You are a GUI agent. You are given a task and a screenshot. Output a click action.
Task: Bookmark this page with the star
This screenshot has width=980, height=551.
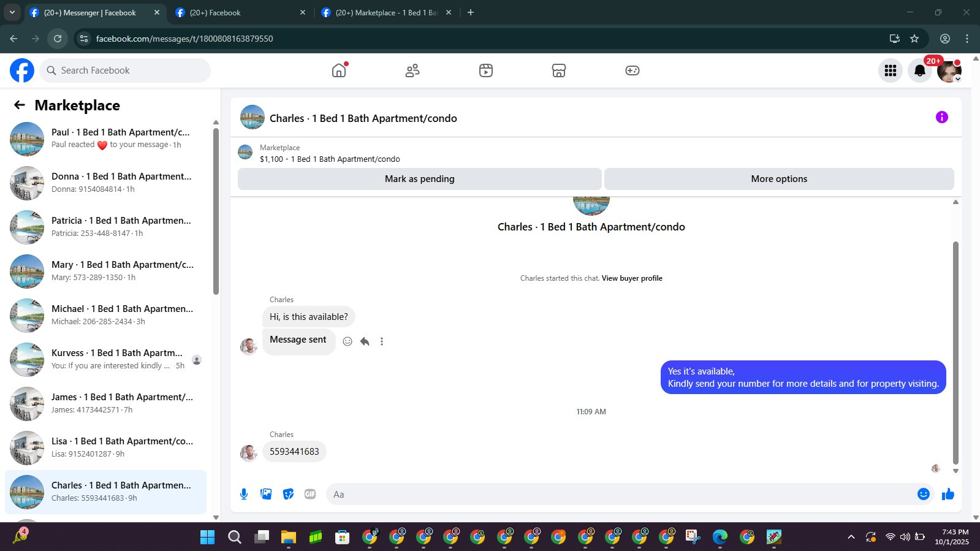(x=914, y=39)
